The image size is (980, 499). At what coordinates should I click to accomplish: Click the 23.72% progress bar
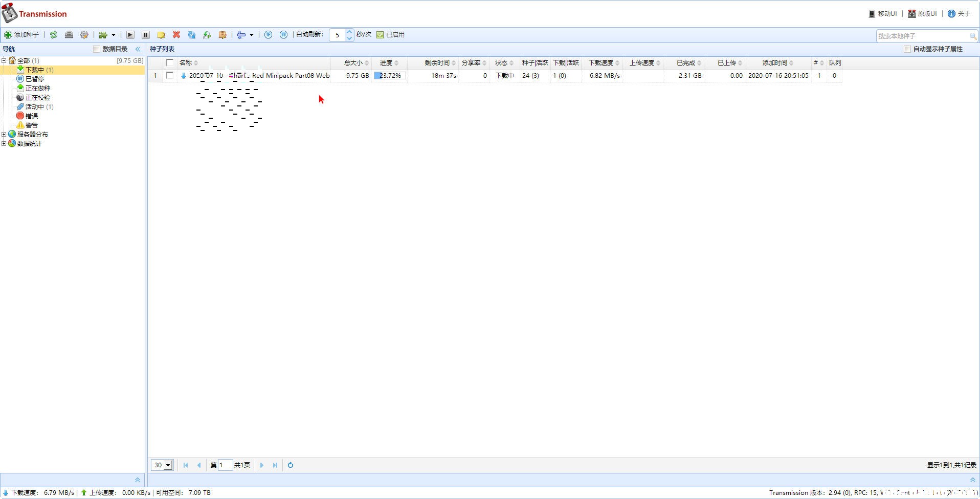390,76
